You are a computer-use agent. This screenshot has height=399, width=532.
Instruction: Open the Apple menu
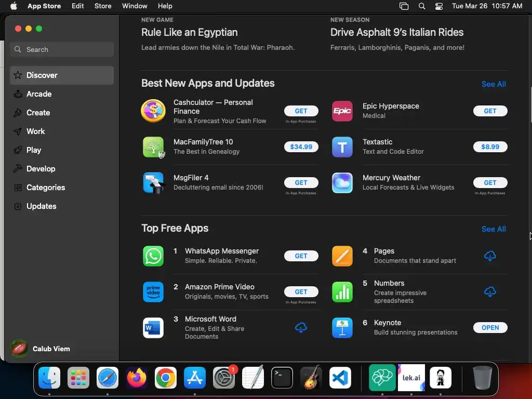[x=14, y=6]
